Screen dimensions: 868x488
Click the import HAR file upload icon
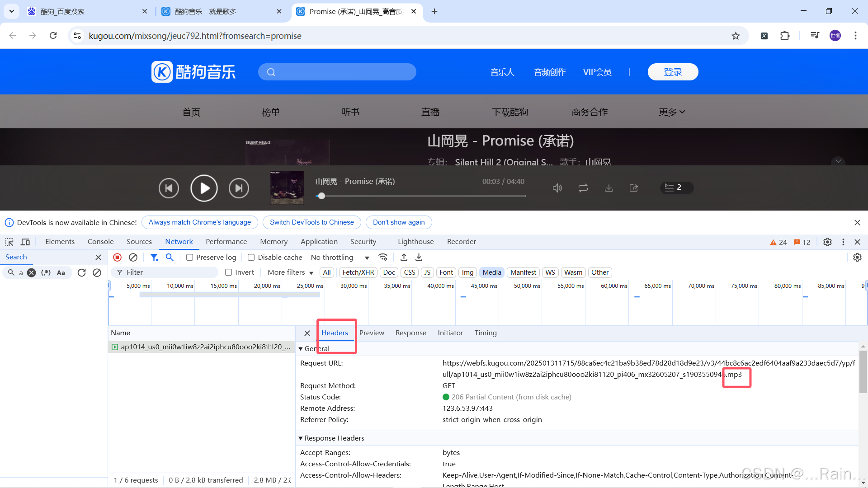(x=404, y=257)
